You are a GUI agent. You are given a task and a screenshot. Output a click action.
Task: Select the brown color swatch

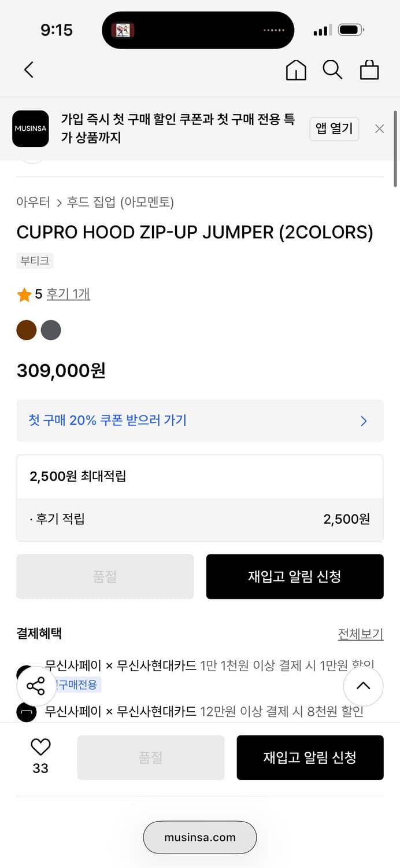27,330
